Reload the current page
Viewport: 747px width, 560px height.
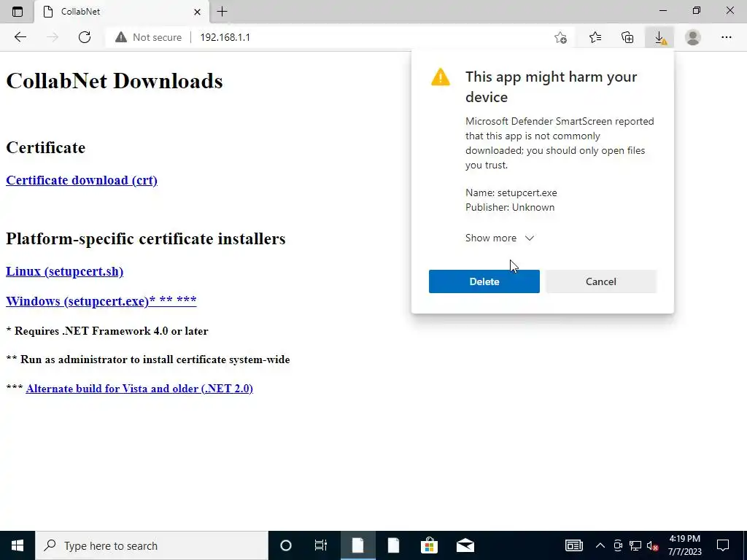coord(85,37)
